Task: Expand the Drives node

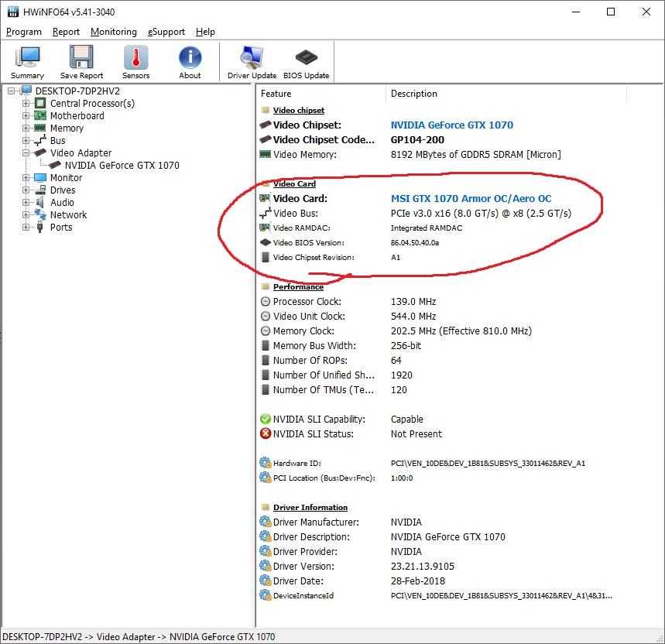Action: (x=26, y=190)
